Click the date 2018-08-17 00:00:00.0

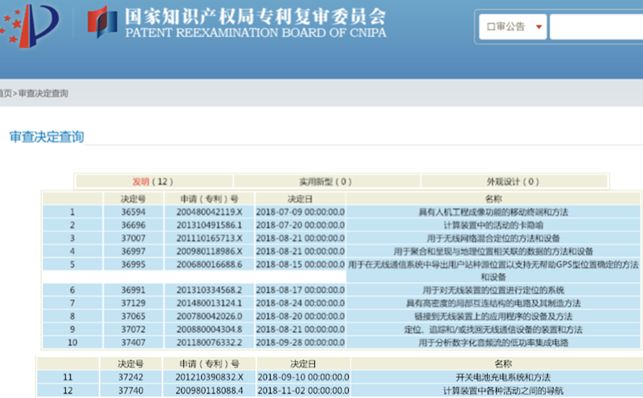tap(300, 290)
